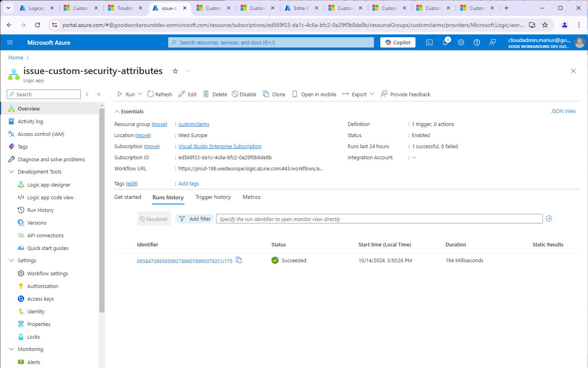
Task: Favorite the logic app with the star icon
Action: [175, 71]
